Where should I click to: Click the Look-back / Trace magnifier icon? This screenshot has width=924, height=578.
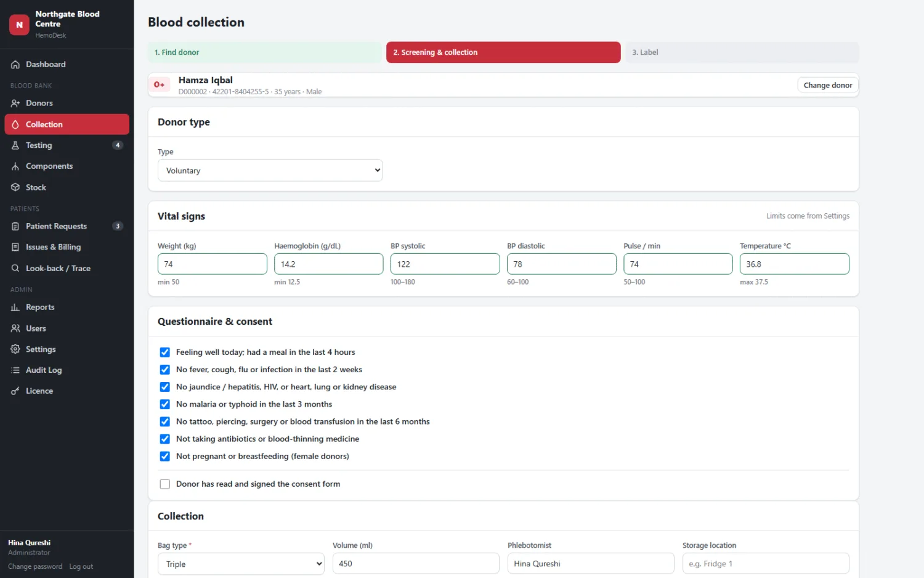(15, 269)
